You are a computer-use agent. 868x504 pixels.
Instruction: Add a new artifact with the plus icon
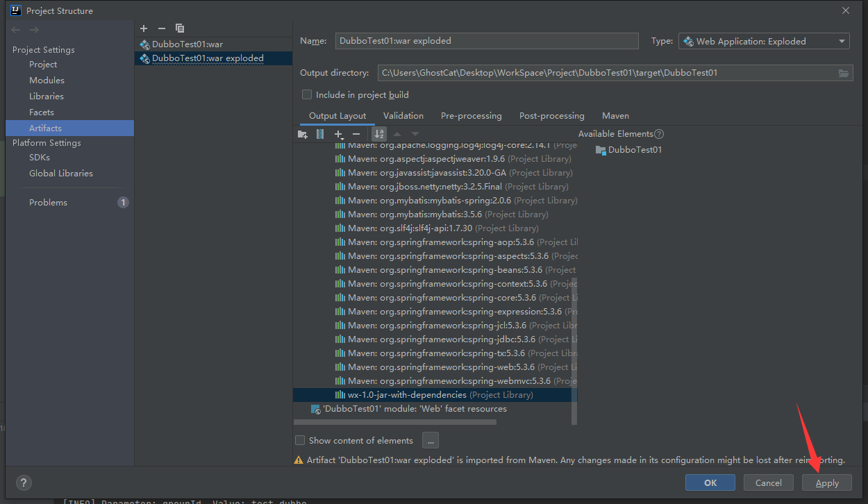[144, 28]
